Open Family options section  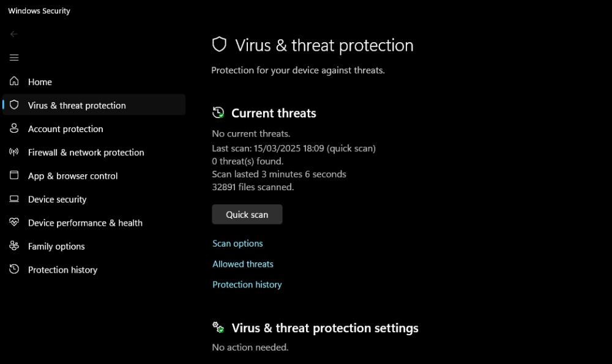coord(56,247)
